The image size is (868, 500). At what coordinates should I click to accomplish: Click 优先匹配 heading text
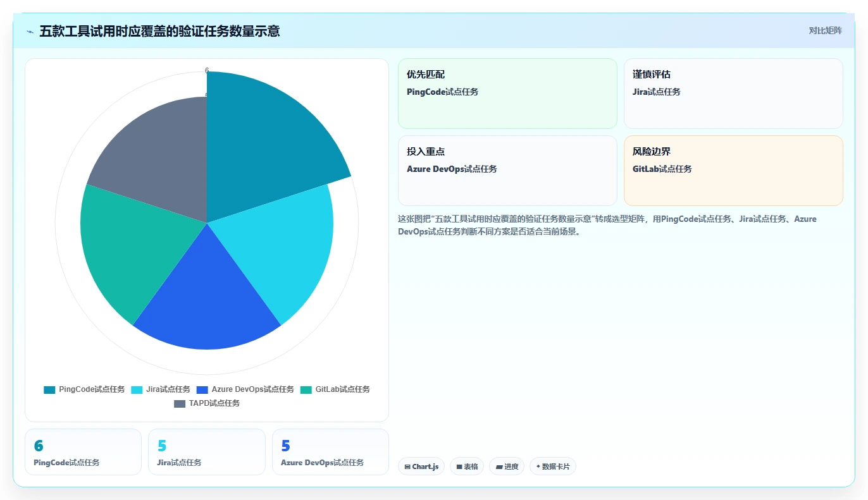pos(426,75)
